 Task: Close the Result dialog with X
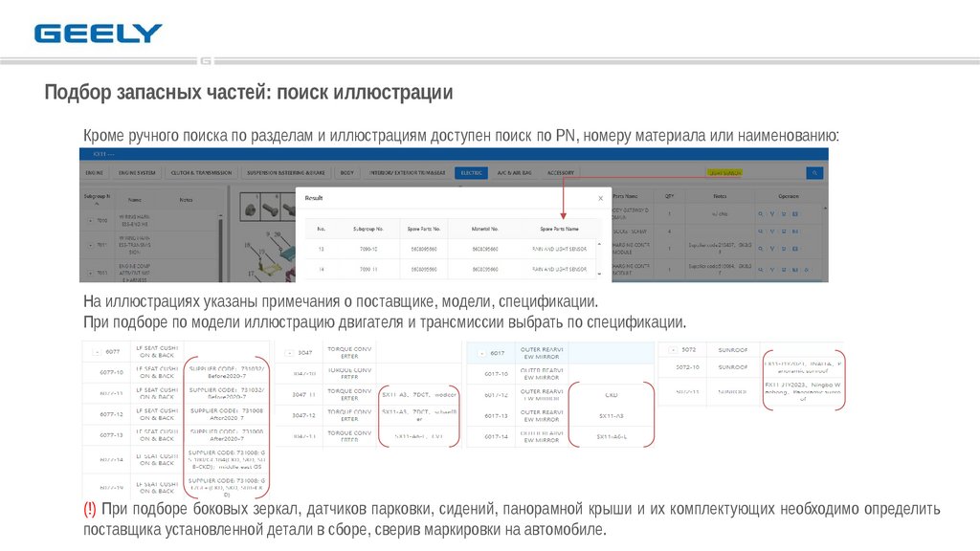pos(601,198)
